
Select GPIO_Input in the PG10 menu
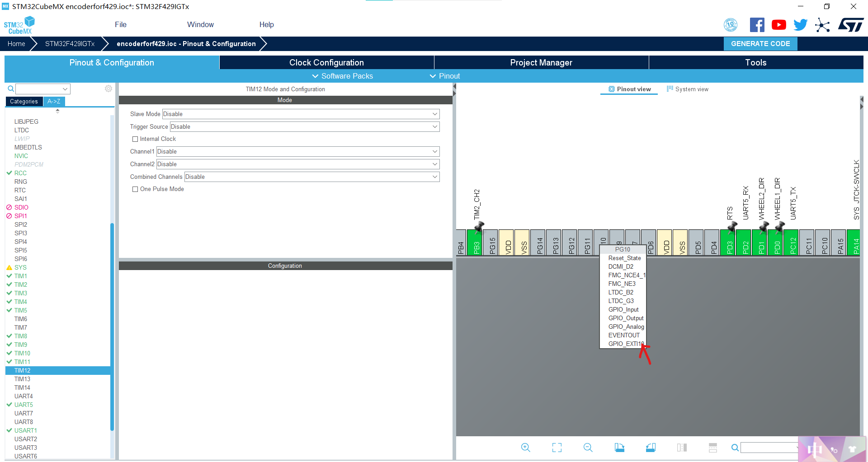pos(623,309)
